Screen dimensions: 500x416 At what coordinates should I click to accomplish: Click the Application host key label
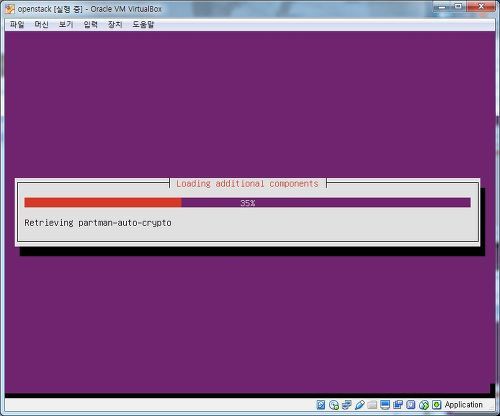[464, 405]
